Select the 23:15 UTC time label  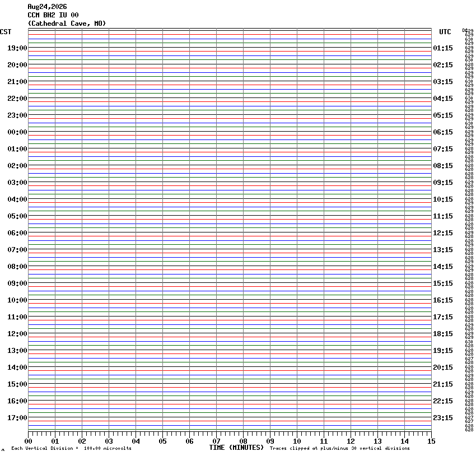(443, 418)
